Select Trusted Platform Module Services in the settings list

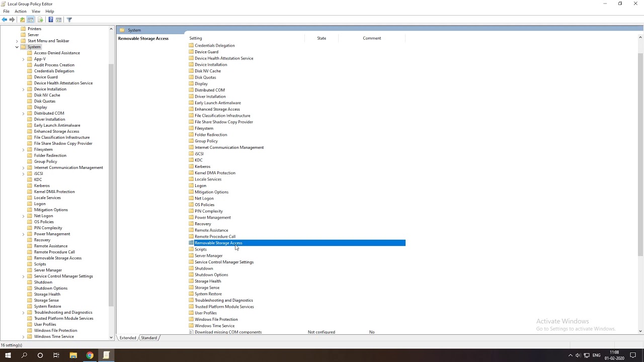pyautogui.click(x=224, y=307)
